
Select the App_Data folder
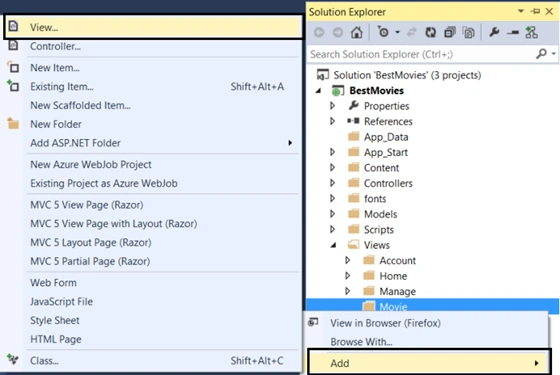coord(386,137)
